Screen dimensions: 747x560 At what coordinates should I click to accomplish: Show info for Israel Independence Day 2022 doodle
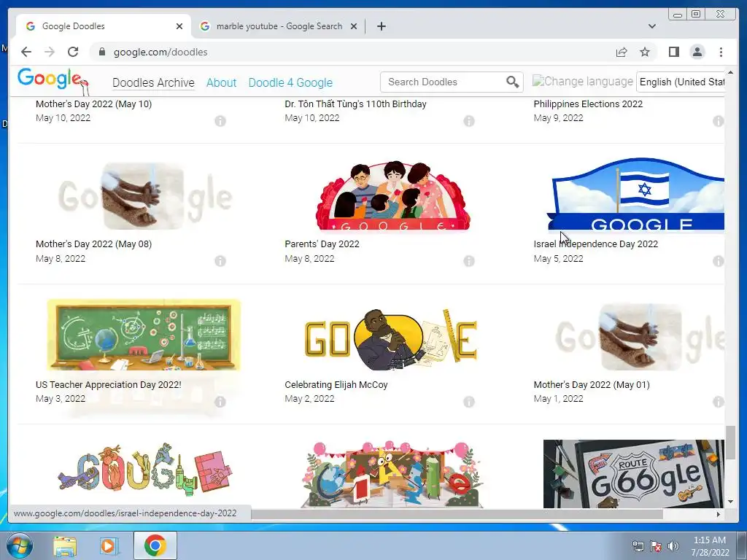click(718, 261)
